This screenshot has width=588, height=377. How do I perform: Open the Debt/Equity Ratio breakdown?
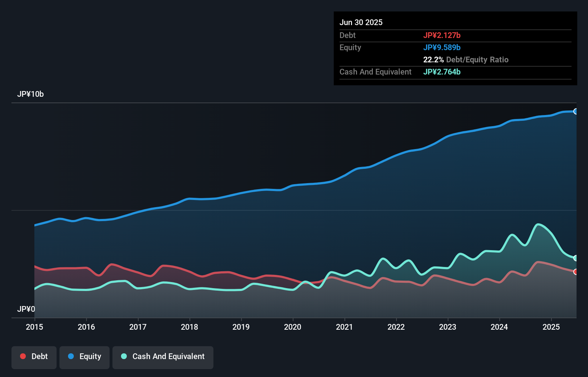point(466,60)
